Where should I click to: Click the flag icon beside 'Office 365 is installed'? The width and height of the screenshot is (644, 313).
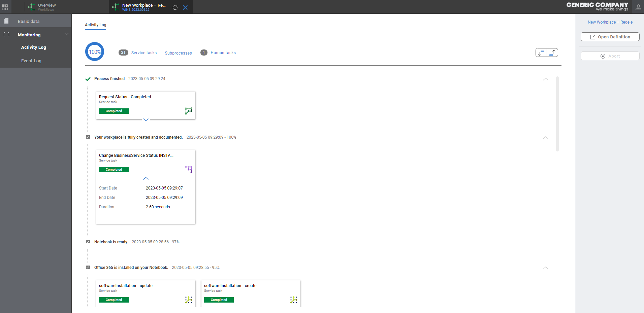point(88,268)
